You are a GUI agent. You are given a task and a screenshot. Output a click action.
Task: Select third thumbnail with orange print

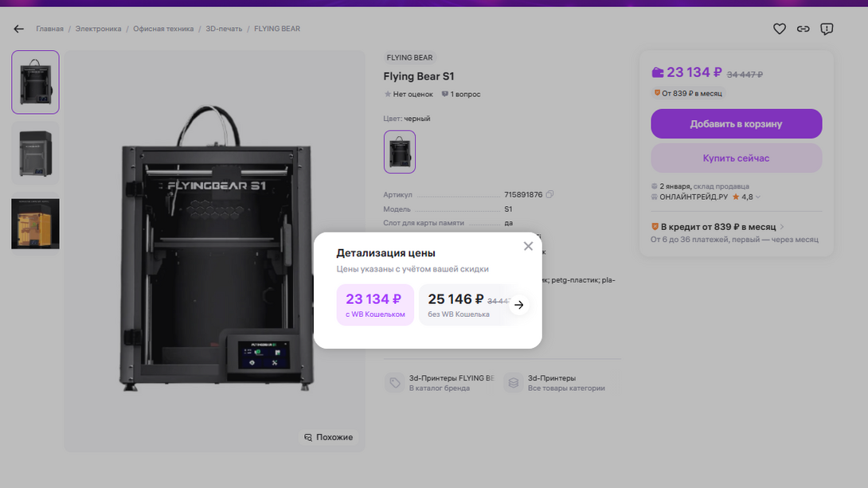(35, 224)
